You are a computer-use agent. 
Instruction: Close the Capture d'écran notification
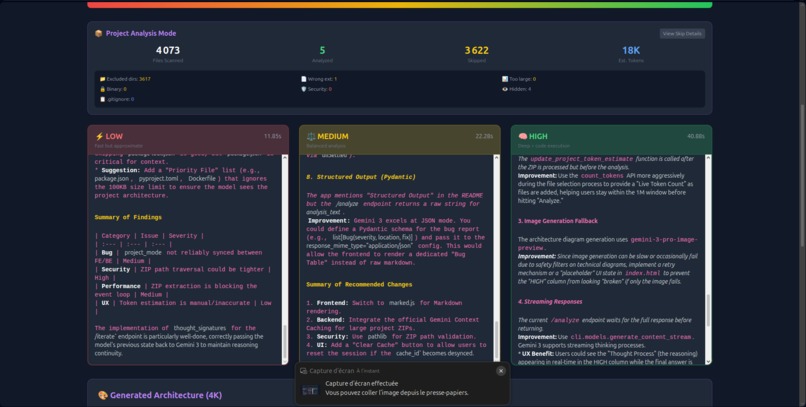pyautogui.click(x=501, y=371)
